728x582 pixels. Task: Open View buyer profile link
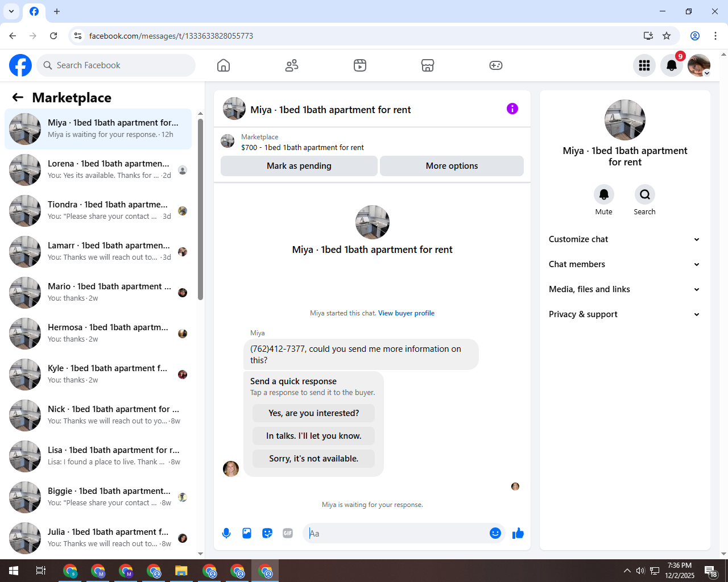click(406, 313)
